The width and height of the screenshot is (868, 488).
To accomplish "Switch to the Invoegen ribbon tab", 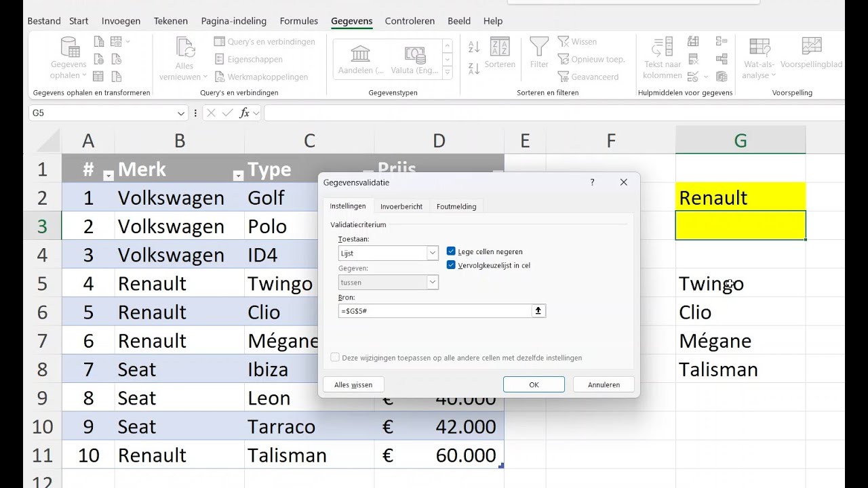I will click(121, 21).
